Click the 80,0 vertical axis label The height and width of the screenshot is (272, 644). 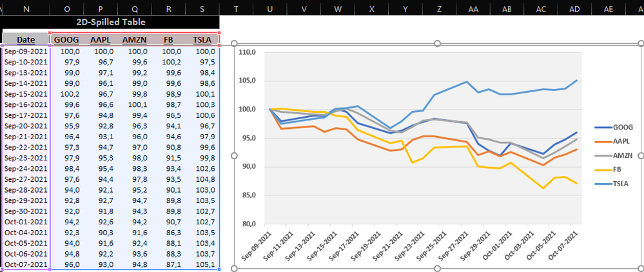click(249, 224)
